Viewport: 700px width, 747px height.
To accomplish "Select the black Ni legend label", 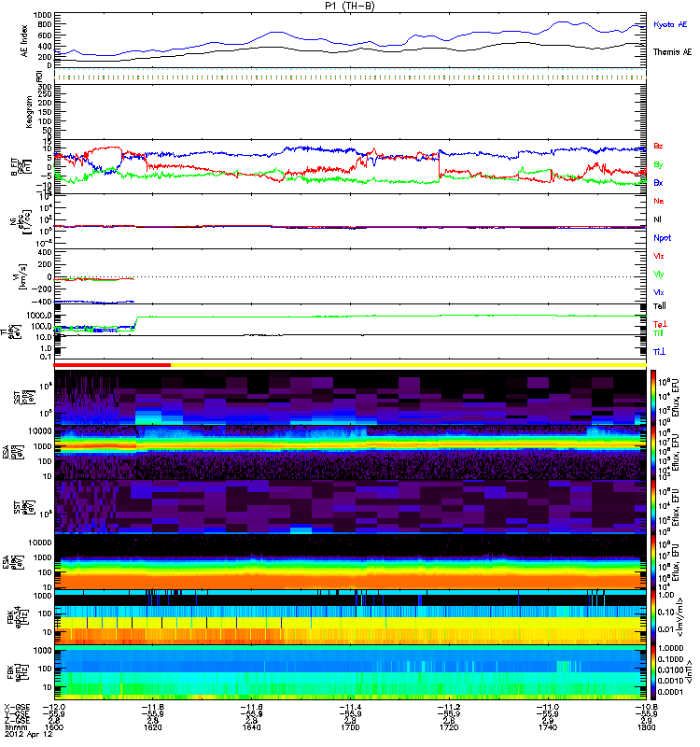I will [x=658, y=219].
